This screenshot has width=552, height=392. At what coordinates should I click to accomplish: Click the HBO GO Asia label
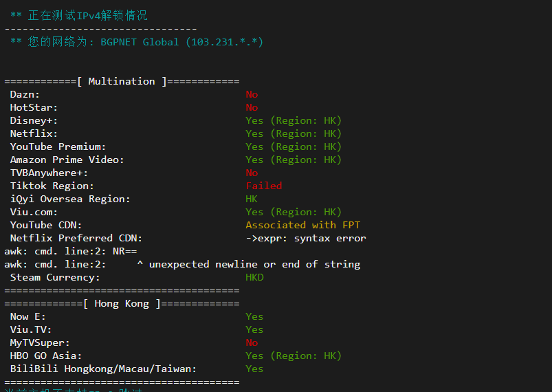click(x=46, y=356)
